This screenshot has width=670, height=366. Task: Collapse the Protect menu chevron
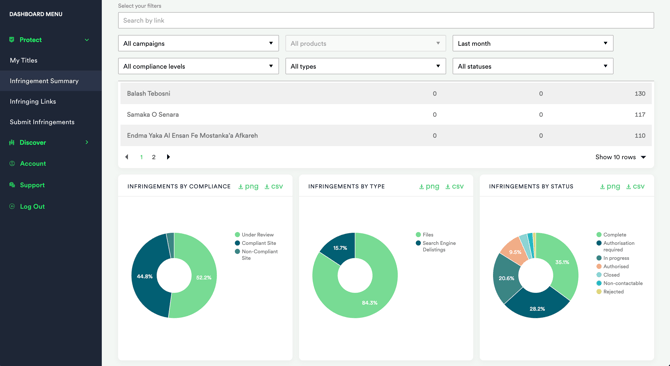tap(87, 40)
